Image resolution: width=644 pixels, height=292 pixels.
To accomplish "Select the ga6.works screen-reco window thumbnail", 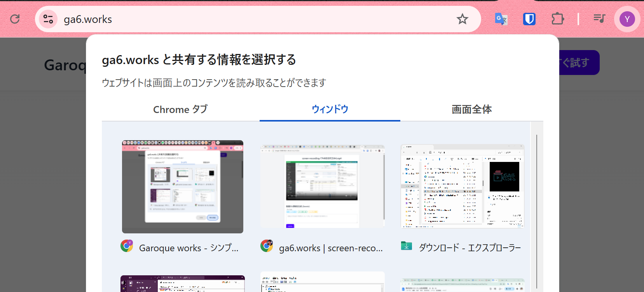I will 322,186.
